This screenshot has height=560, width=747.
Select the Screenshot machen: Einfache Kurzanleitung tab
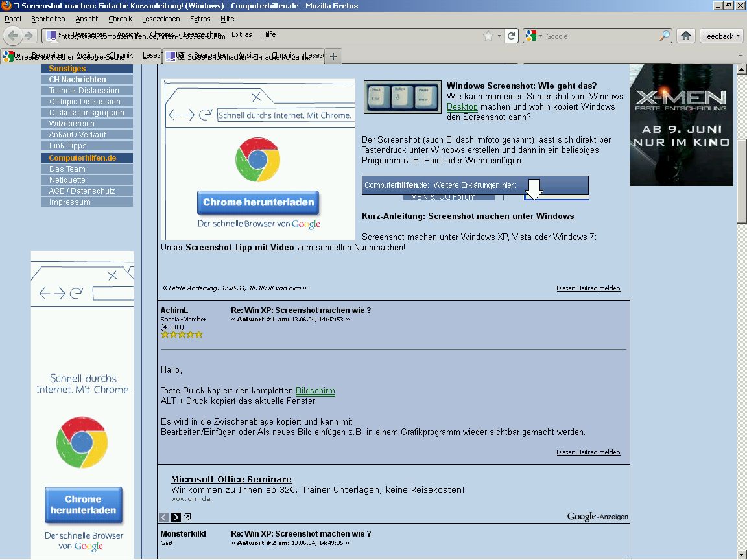click(243, 56)
